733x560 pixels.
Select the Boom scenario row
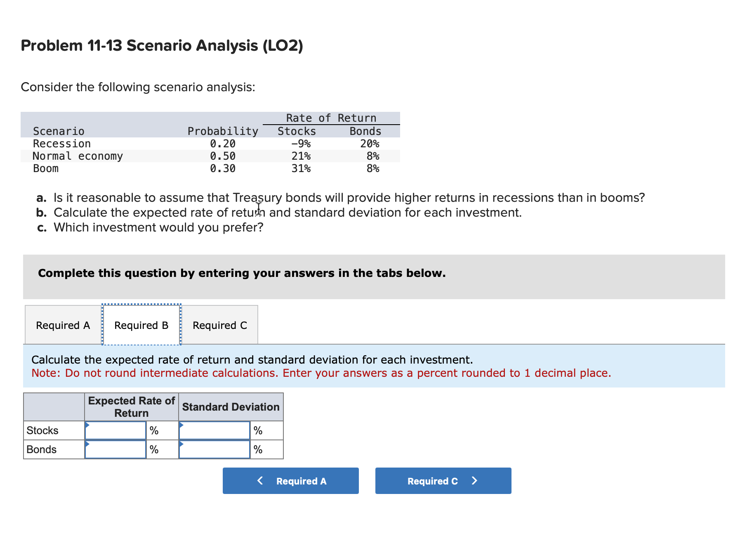click(46, 168)
